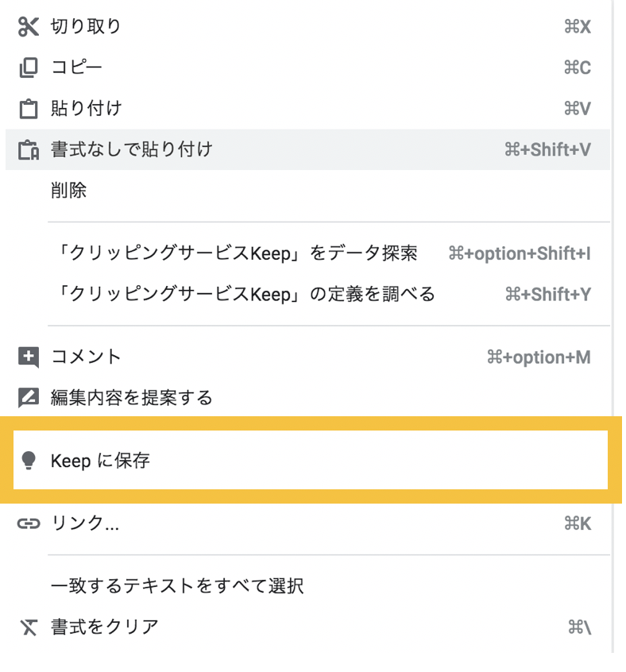Select 削除 from the context menu
The height and width of the screenshot is (672, 626).
coord(69,191)
